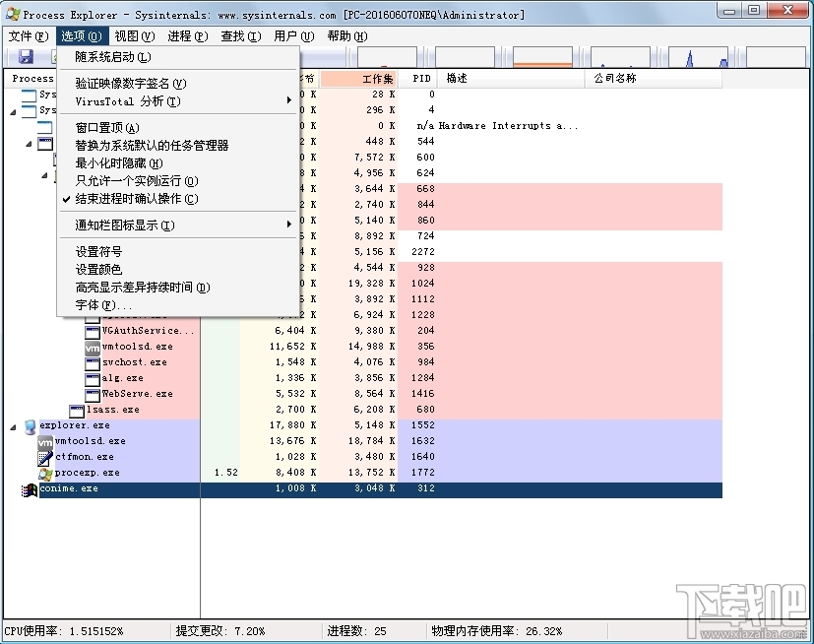
Task: Click the explorer.exe process icon
Action: (31, 425)
